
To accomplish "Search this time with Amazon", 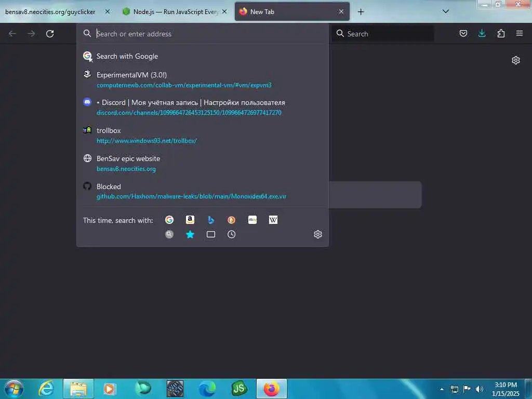I will [x=190, y=220].
